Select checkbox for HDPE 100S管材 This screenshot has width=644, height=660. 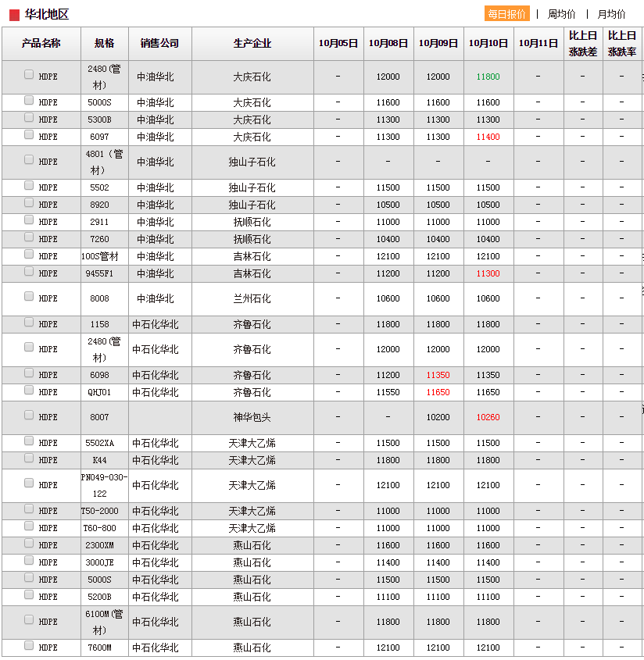(x=29, y=254)
